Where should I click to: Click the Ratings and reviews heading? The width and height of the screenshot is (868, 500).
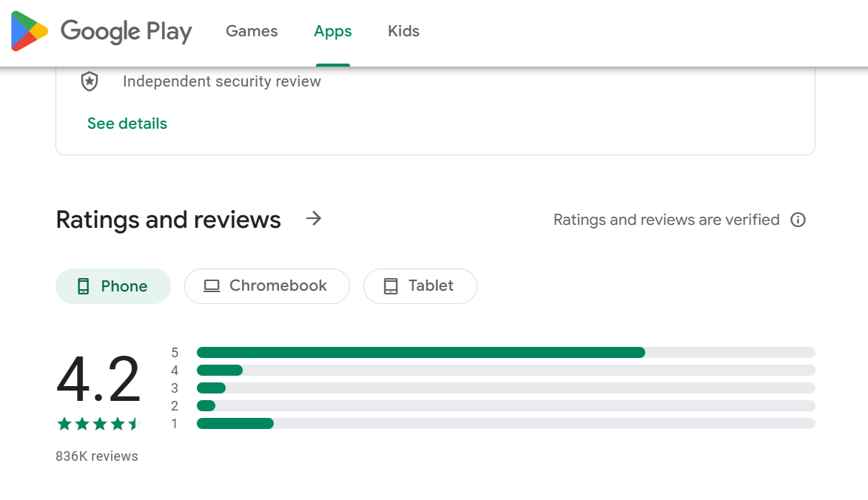tap(168, 220)
